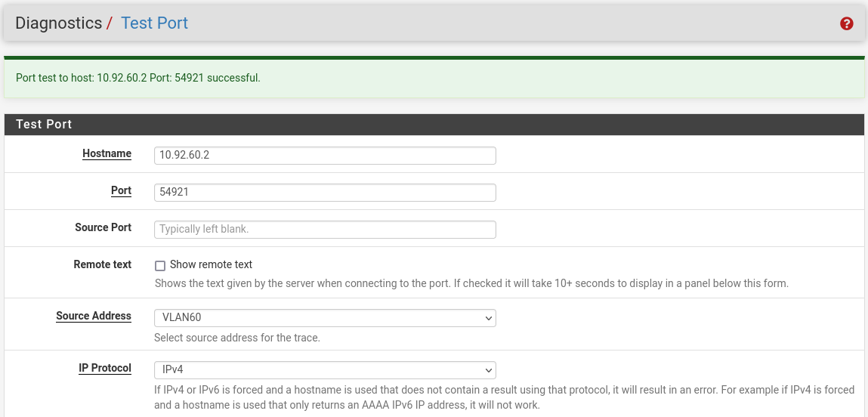Click the underlined Hostname label
868x417 pixels.
coord(107,154)
